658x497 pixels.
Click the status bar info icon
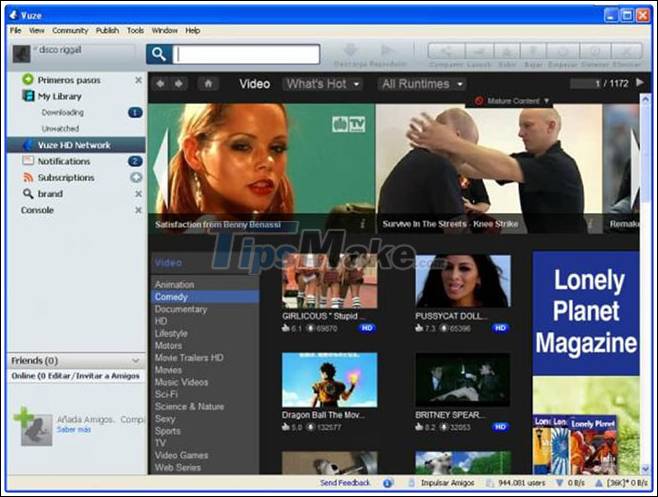point(388,483)
